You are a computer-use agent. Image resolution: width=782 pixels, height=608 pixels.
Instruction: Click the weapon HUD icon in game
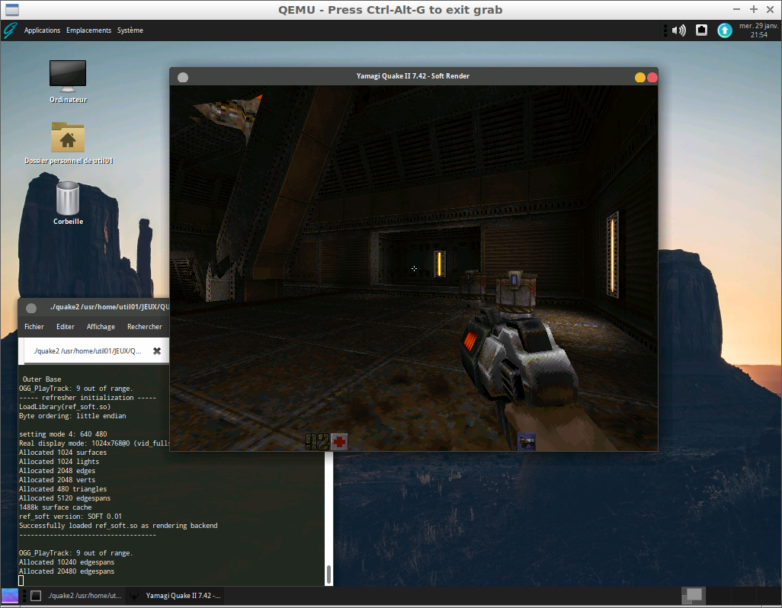coord(526,442)
